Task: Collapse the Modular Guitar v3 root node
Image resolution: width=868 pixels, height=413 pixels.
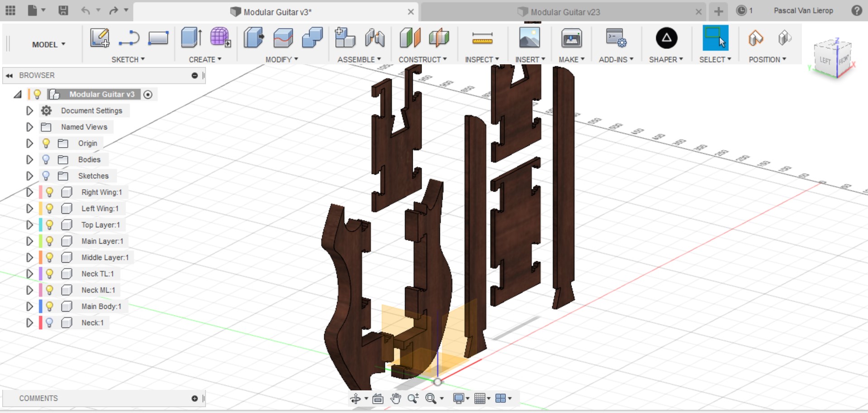Action: pyautogui.click(x=18, y=94)
